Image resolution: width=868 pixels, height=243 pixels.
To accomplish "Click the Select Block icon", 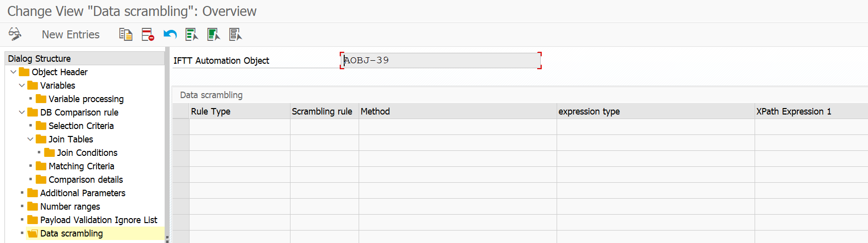I will (213, 34).
